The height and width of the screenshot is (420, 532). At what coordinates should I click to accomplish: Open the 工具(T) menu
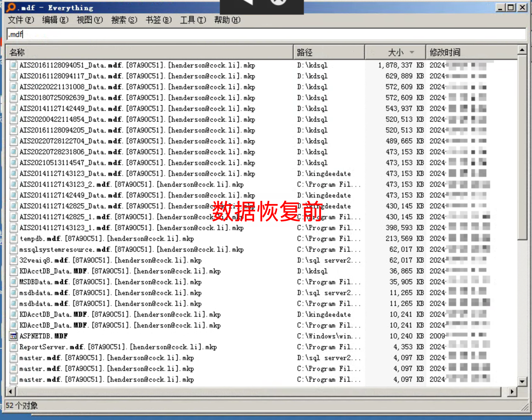[193, 20]
